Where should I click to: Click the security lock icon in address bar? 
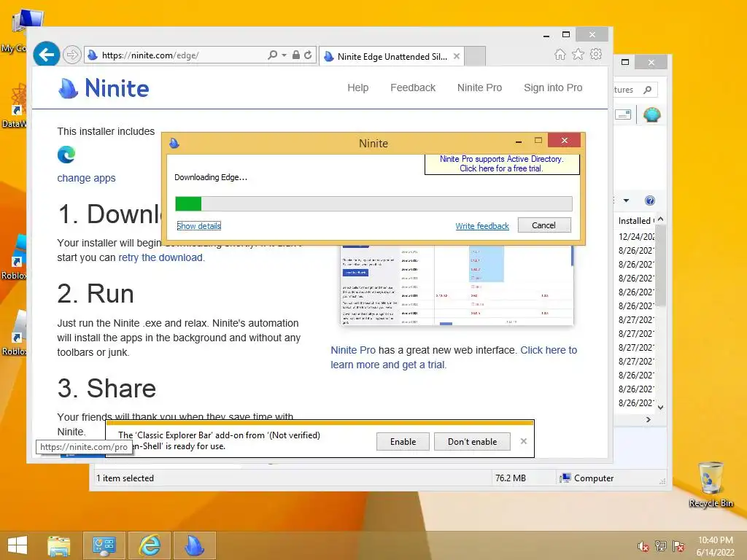coord(296,55)
